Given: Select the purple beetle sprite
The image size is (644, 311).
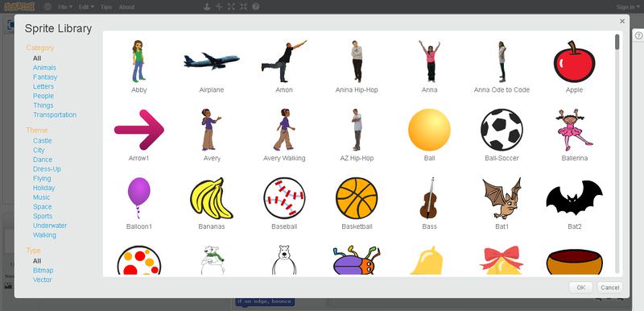Looking at the screenshot, I should tap(357, 260).
